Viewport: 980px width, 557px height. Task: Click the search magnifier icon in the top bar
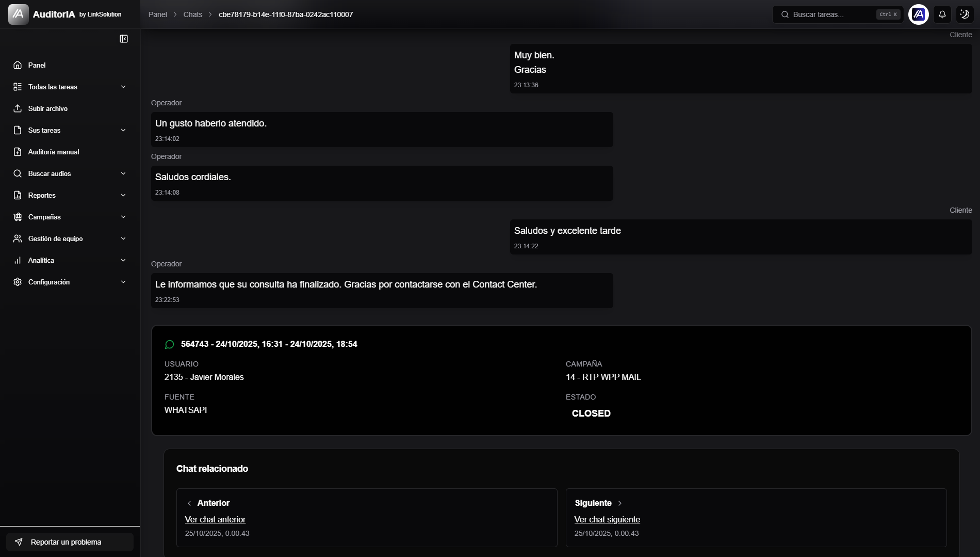pos(785,14)
